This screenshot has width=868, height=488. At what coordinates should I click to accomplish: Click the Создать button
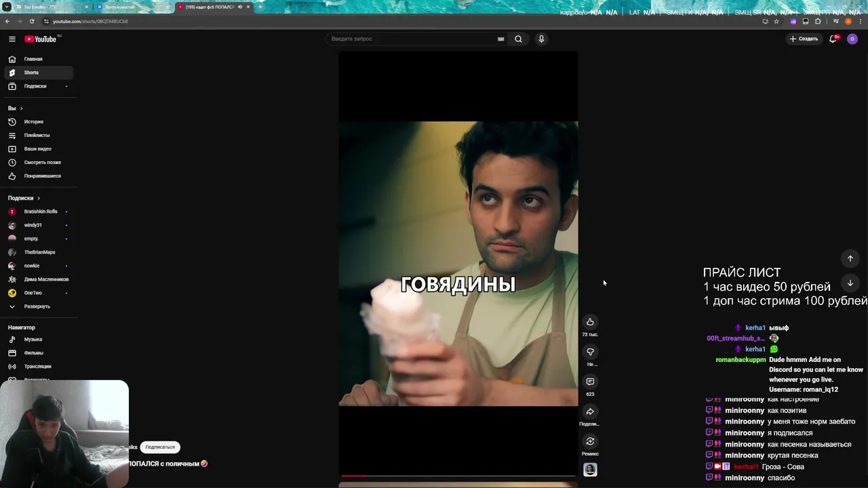pos(804,39)
